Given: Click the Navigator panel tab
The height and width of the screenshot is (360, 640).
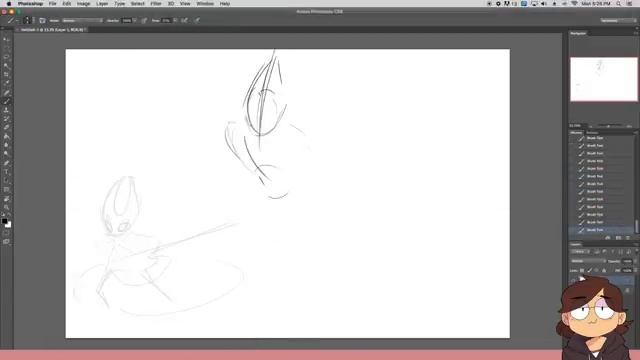Looking at the screenshot, I should [578, 33].
